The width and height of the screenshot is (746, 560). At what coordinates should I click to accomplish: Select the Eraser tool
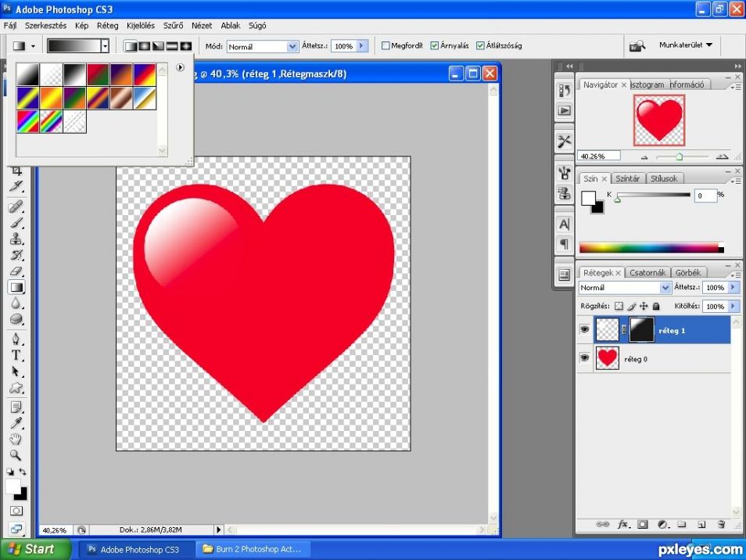point(16,271)
